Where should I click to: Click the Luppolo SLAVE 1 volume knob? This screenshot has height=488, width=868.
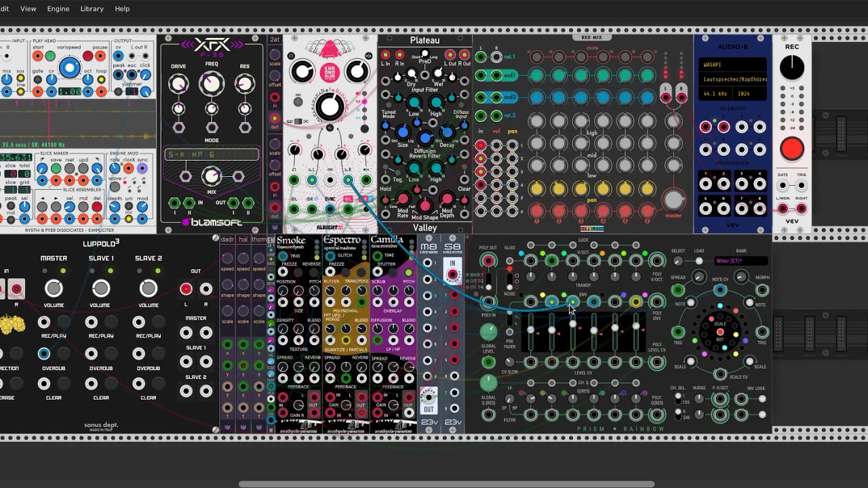101,289
